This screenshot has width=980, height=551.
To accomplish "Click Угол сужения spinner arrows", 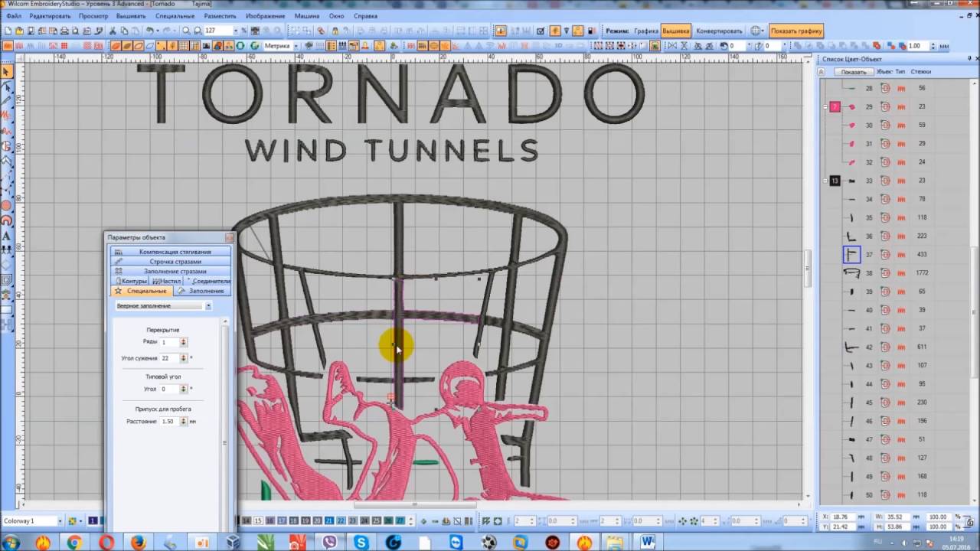I will 185,358.
